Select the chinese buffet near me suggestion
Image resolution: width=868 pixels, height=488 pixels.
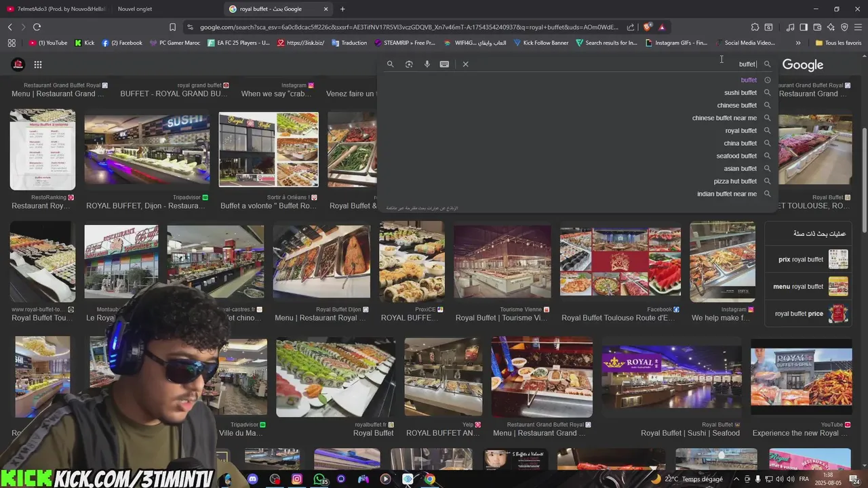coord(724,118)
